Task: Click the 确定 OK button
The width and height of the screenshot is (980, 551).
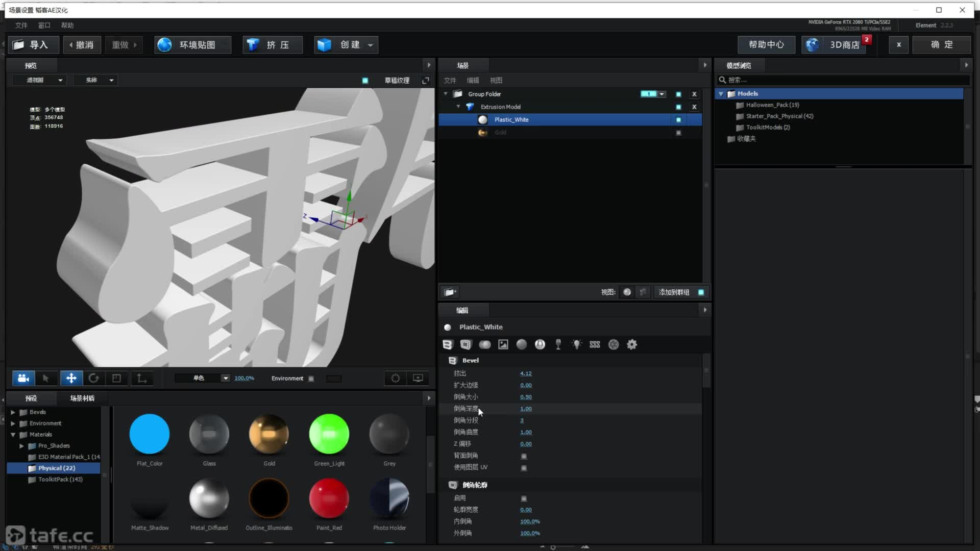Action: pyautogui.click(x=941, y=44)
